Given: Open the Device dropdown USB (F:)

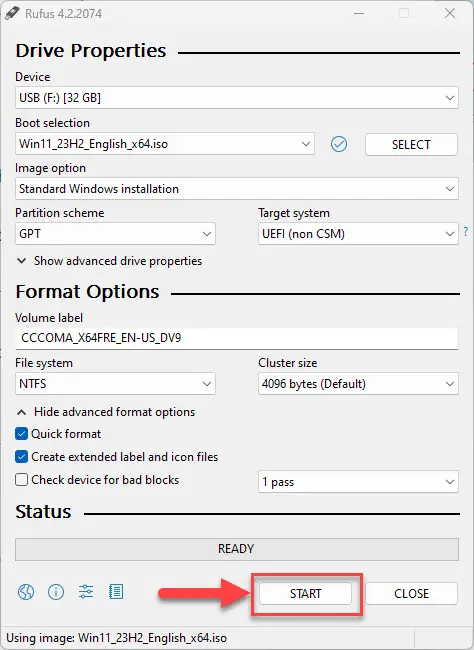Looking at the screenshot, I should [x=237, y=98].
